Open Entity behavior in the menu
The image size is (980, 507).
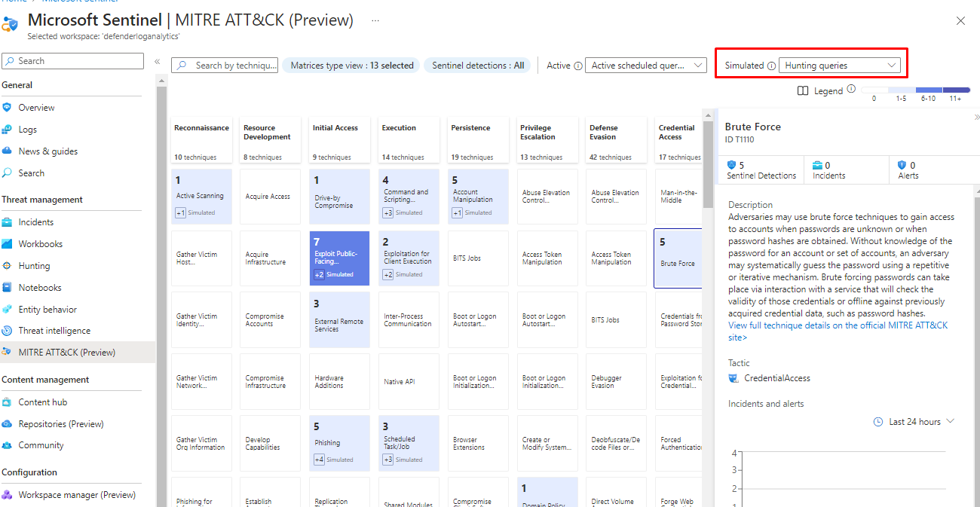[47, 310]
